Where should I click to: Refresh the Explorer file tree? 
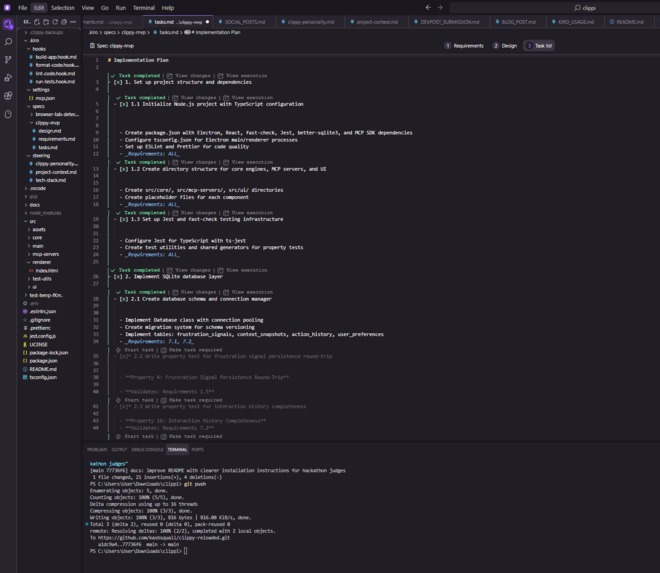55,22
